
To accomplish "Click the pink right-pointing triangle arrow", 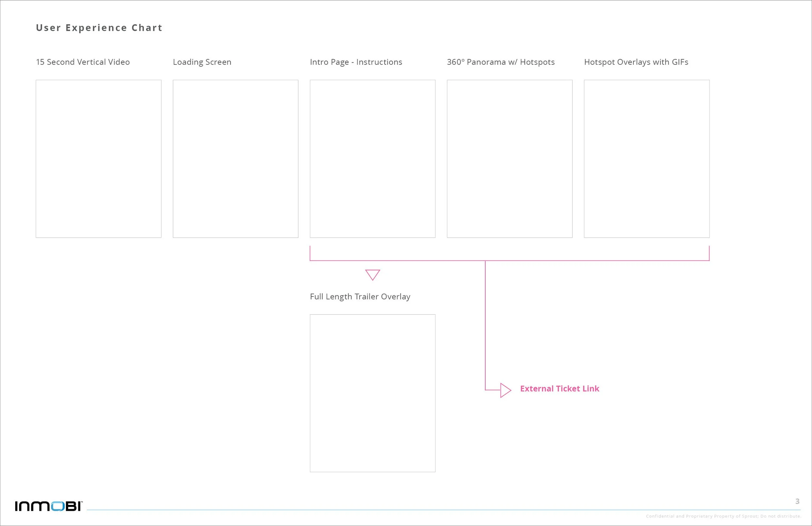I will [506, 390].
